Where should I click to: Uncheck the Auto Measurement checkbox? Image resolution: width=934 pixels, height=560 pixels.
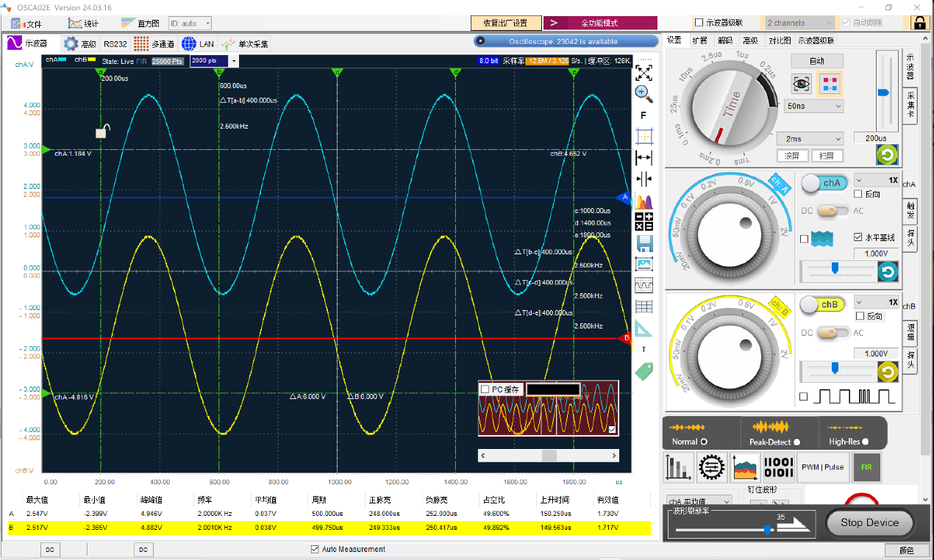pyautogui.click(x=315, y=549)
